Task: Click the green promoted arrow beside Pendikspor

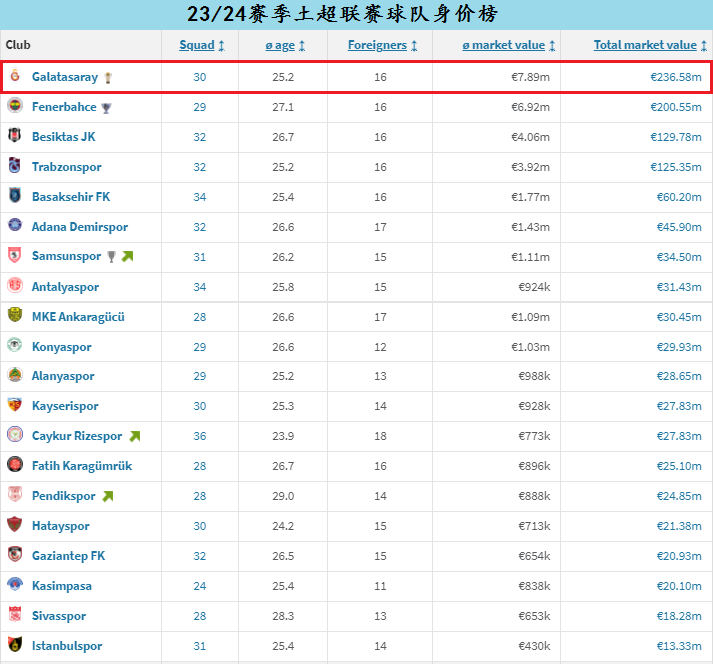Action: [108, 496]
